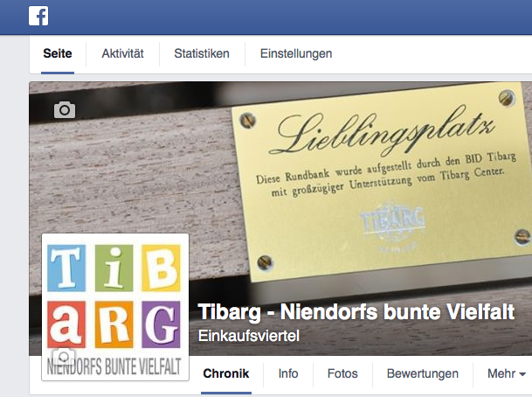Select the Chronik tab
This screenshot has height=397, width=532.
point(226,373)
